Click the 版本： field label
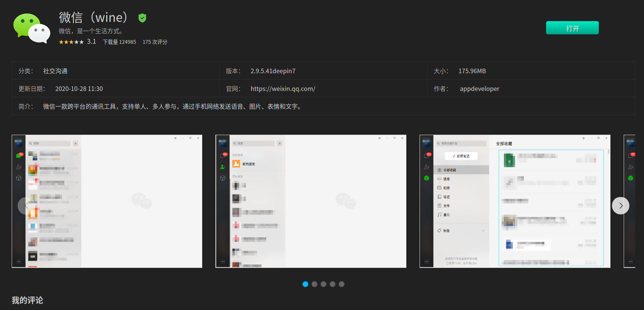644x310 pixels. coord(233,71)
